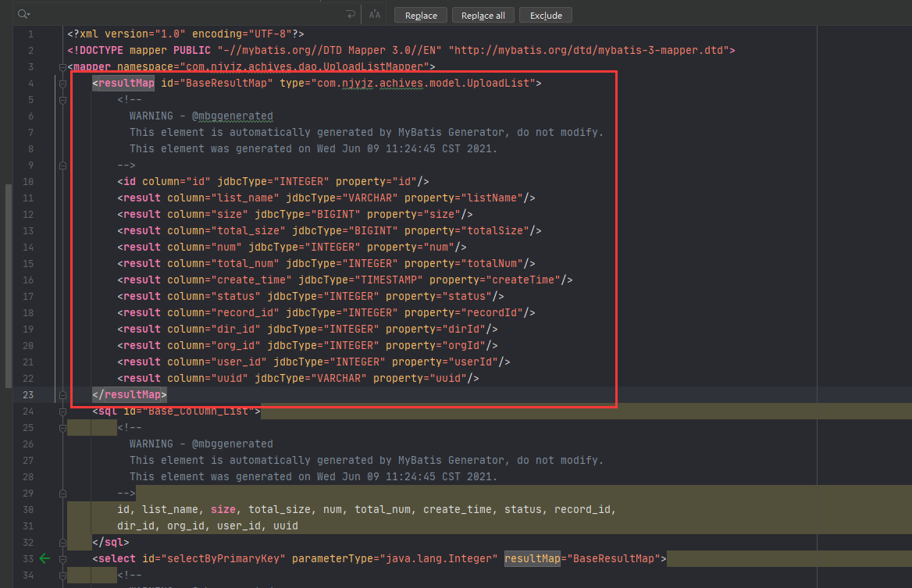Collapse the Base_Column_List sql block

(x=62, y=411)
